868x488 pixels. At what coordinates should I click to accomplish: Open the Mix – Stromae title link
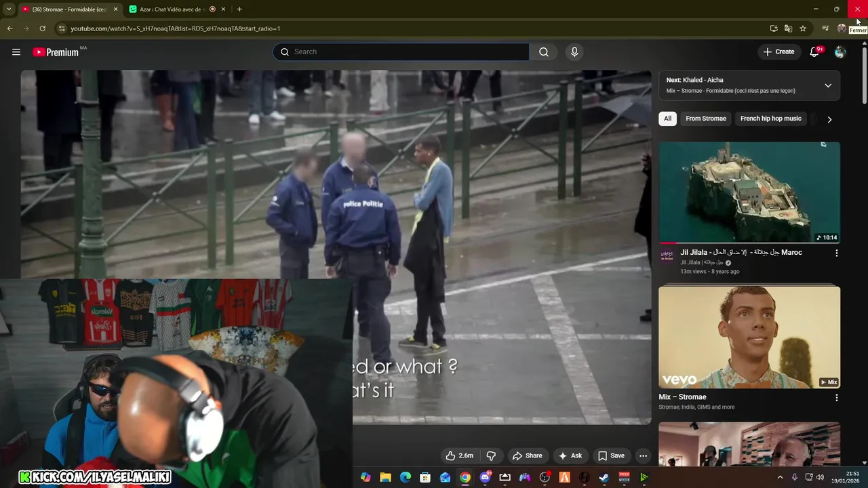pyautogui.click(x=682, y=397)
